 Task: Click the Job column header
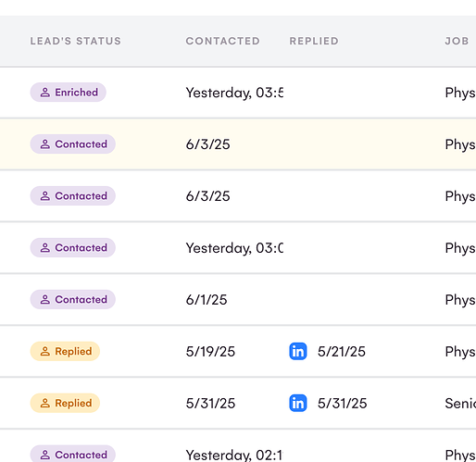point(457,41)
